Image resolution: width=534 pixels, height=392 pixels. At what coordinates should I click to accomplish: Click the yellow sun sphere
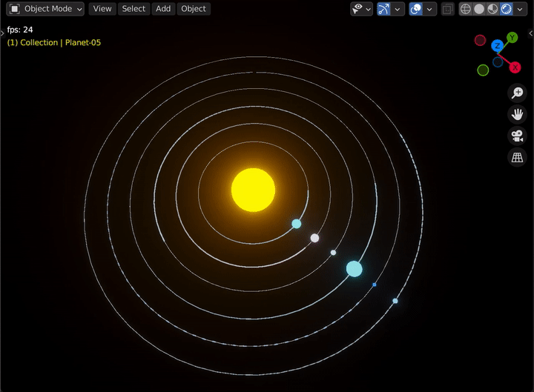(x=253, y=190)
